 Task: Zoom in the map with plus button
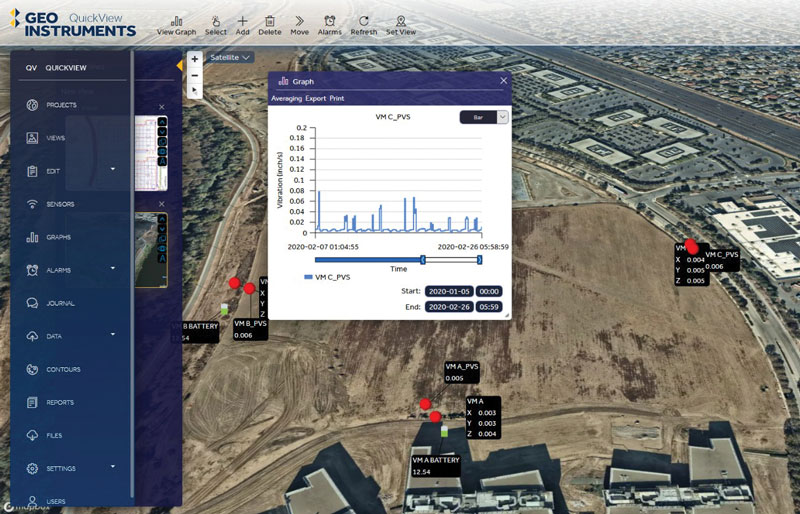tap(195, 59)
